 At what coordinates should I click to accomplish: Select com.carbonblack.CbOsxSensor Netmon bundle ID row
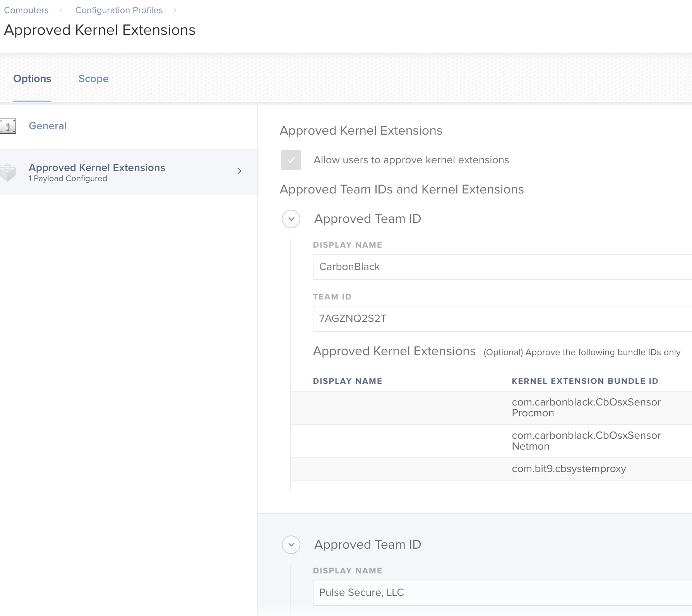coord(491,441)
